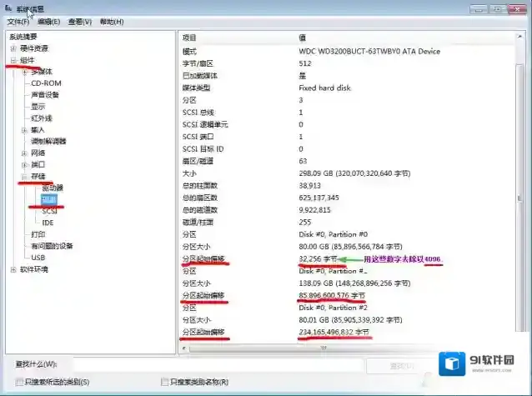Select the SCSI item under 存储
The image size is (532, 396).
tap(49, 212)
